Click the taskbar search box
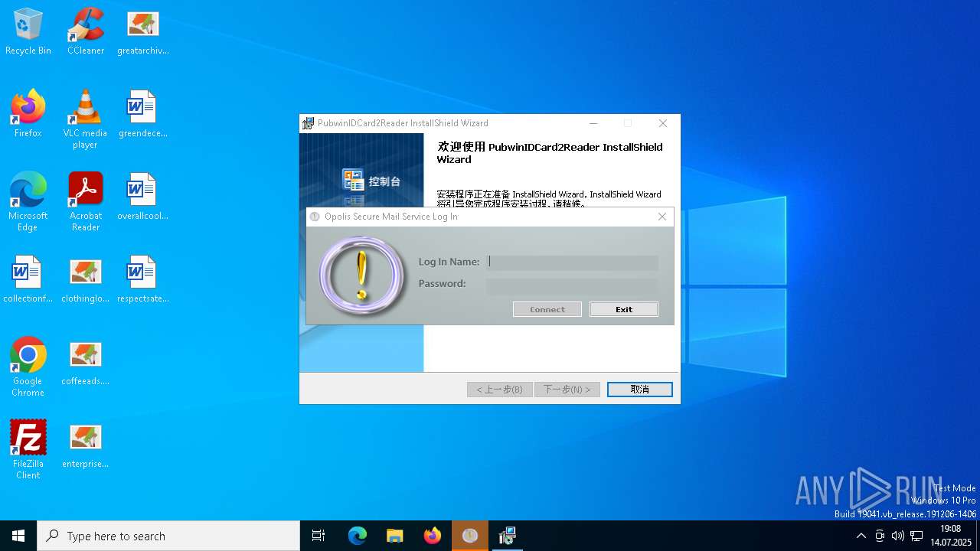 [x=168, y=536]
